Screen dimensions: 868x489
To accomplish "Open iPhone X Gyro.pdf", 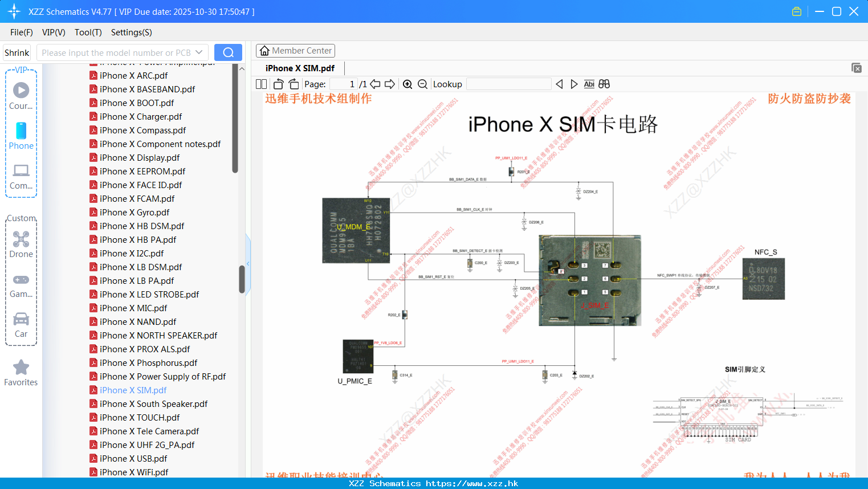I will coord(135,212).
